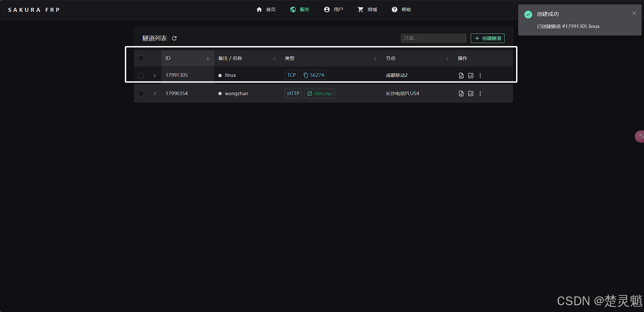644x312 pixels.
Task: Click node name 成都移动2
Action: coord(397,75)
